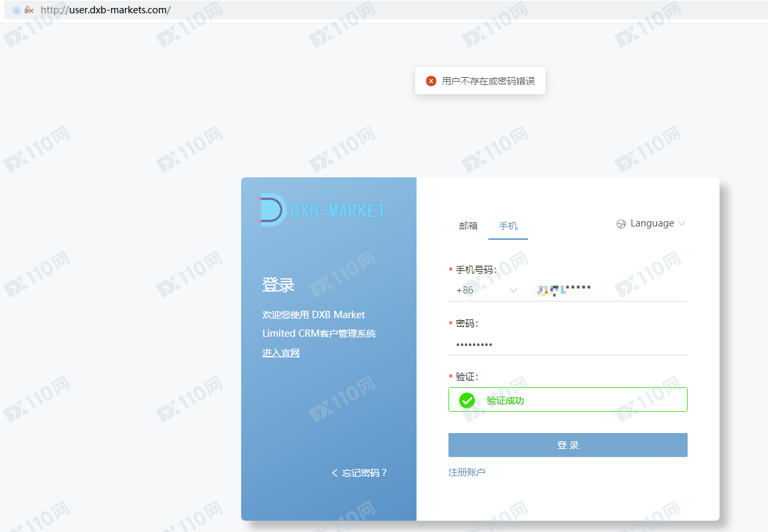Click the red error icon in the notification
The height and width of the screenshot is (532, 768).
tap(431, 81)
